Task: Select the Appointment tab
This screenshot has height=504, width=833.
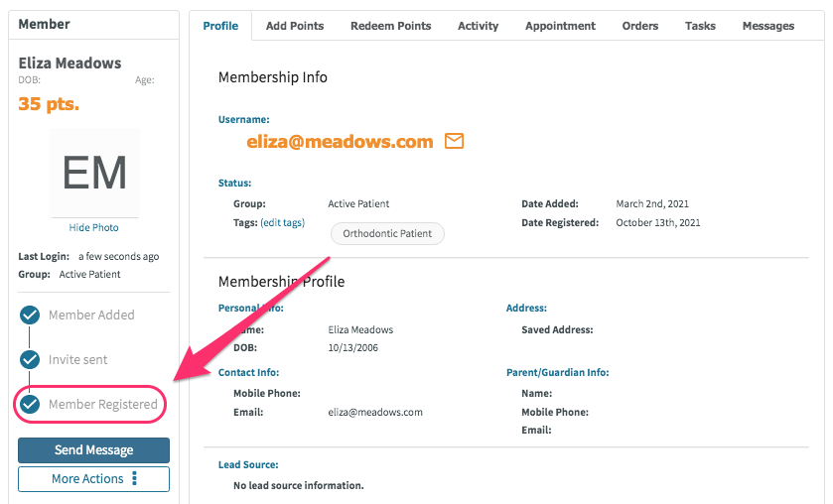Action: tap(561, 26)
